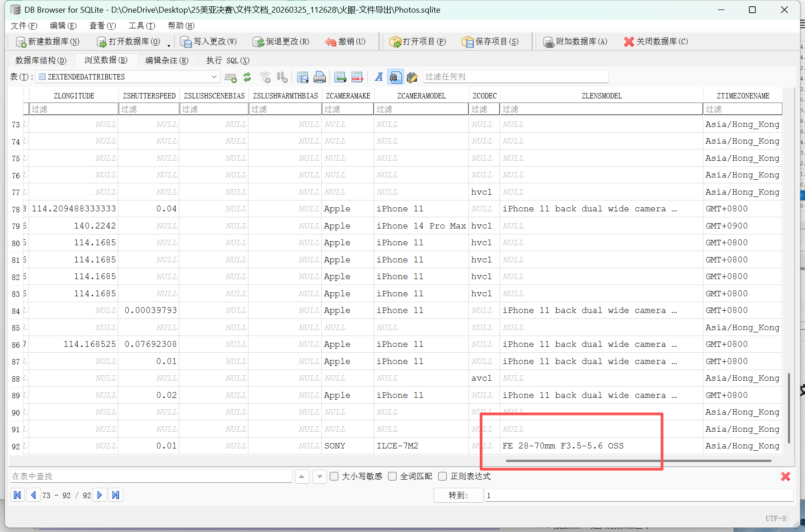Switch to the 浏览数据(B) tab

pyautogui.click(x=106, y=60)
